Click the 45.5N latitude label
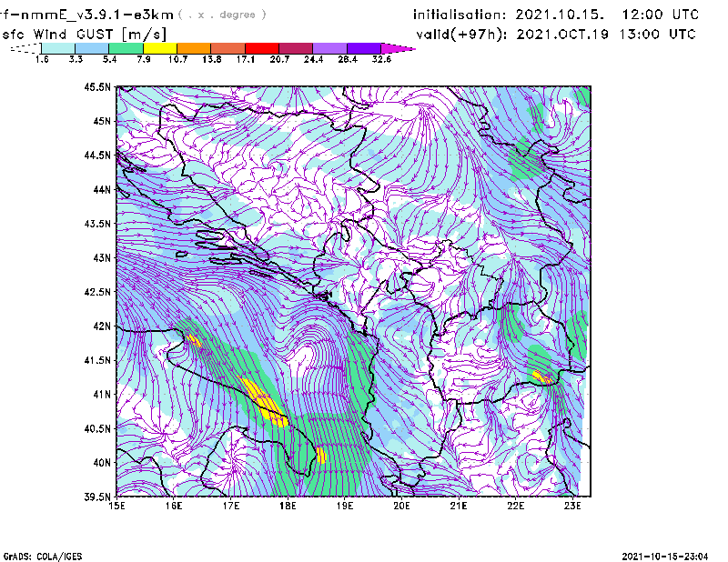Image resolution: width=728 pixels, height=562 pixels. (97, 86)
